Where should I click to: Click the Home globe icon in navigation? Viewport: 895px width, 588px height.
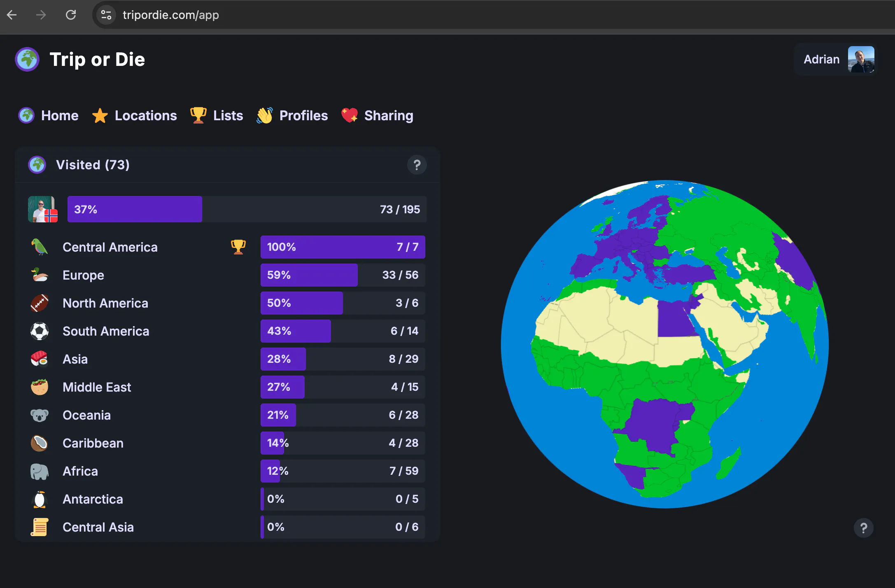[26, 115]
